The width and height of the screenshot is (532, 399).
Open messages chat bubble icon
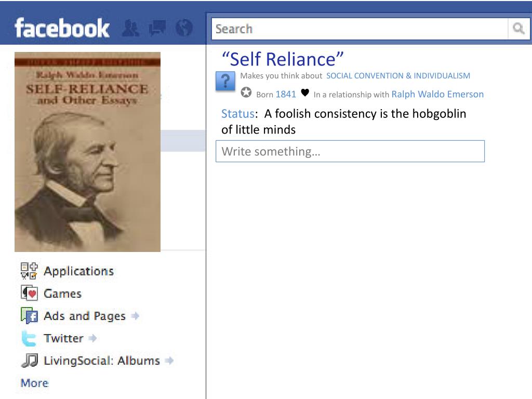tap(157, 28)
